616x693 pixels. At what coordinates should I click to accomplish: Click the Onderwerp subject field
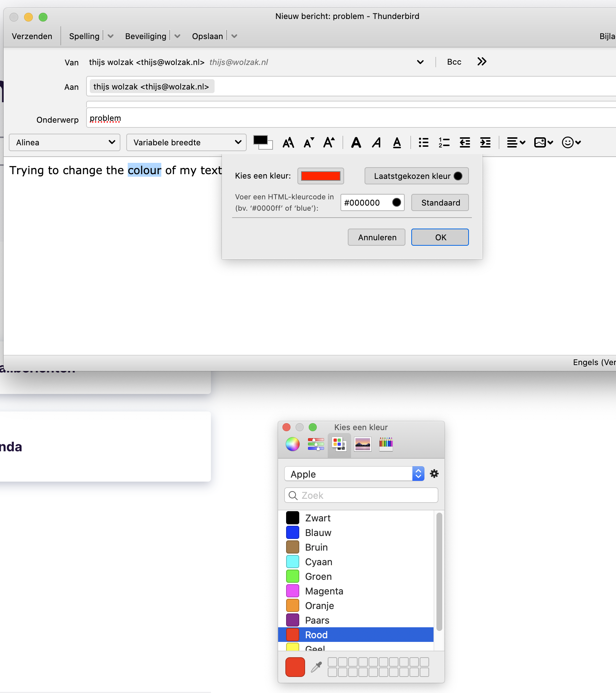[x=351, y=118]
